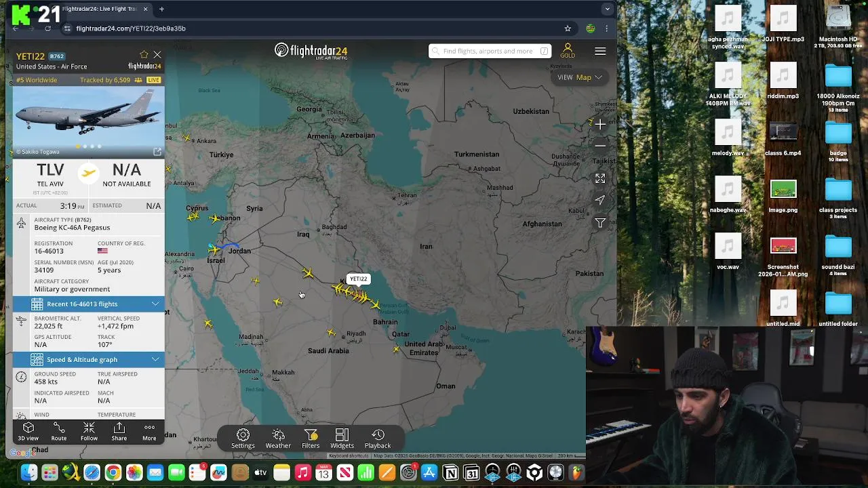Click the LIVE badge
The height and width of the screenshot is (488, 868).
(154, 80)
